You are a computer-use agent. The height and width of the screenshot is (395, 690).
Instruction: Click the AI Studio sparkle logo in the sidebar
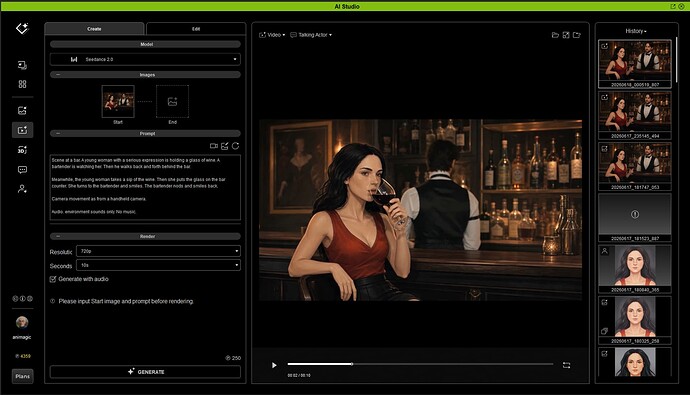click(22, 29)
